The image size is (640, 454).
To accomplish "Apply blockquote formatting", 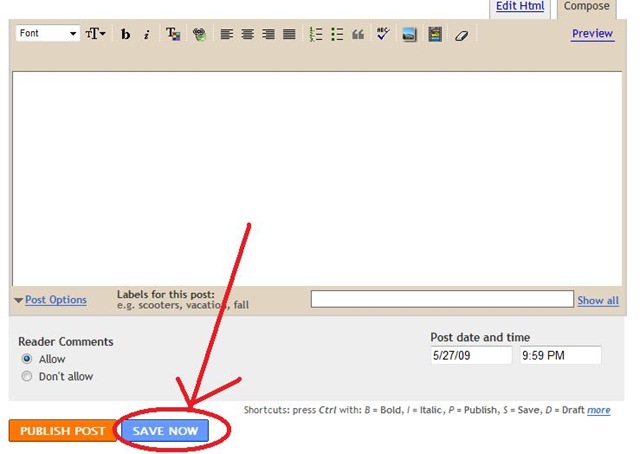I will (x=358, y=34).
